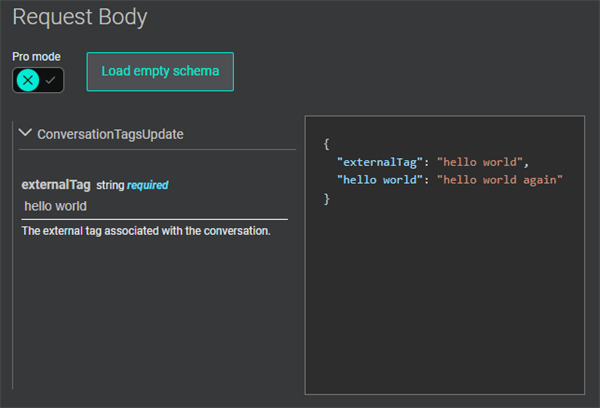Click the opening curly brace in JSON
The height and width of the screenshot is (408, 600).
(326, 144)
